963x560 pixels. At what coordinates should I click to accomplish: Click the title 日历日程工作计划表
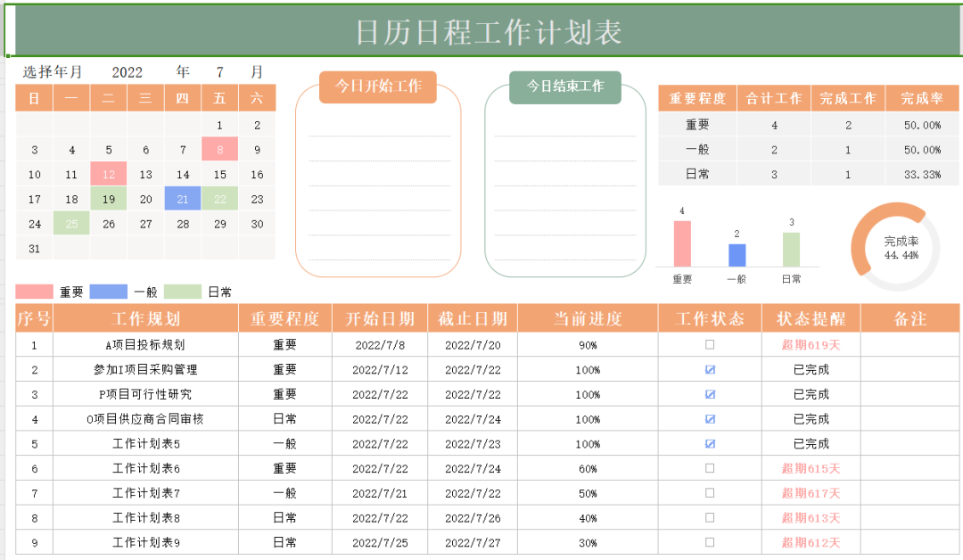(x=489, y=32)
